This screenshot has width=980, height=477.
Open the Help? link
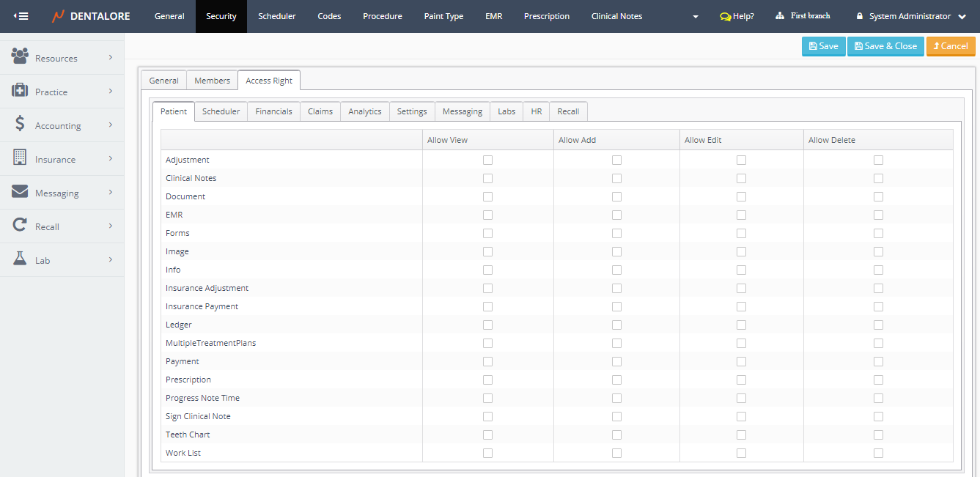[x=737, y=16]
